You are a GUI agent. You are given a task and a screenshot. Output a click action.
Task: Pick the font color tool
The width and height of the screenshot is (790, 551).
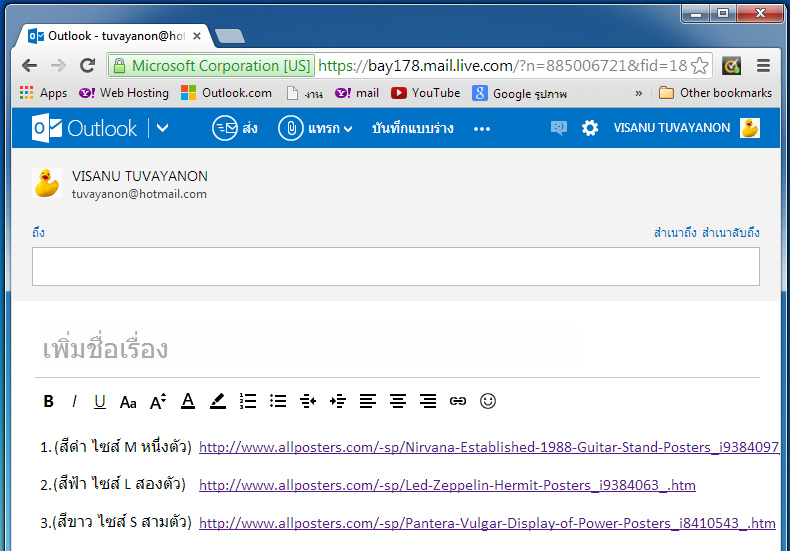[x=187, y=401]
